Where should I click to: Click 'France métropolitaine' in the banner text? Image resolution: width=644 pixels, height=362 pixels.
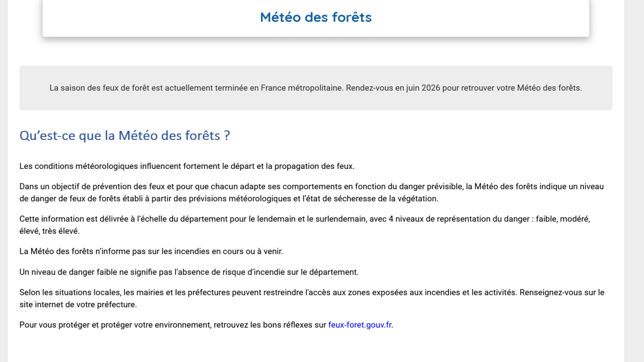click(301, 88)
